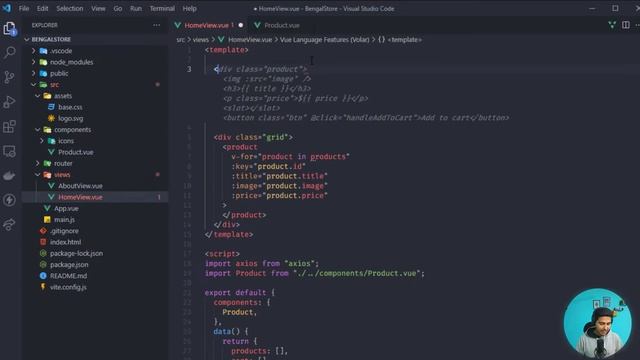Open the Thunder Client lightning icon
The height and width of the screenshot is (360, 640).
click(x=9, y=200)
